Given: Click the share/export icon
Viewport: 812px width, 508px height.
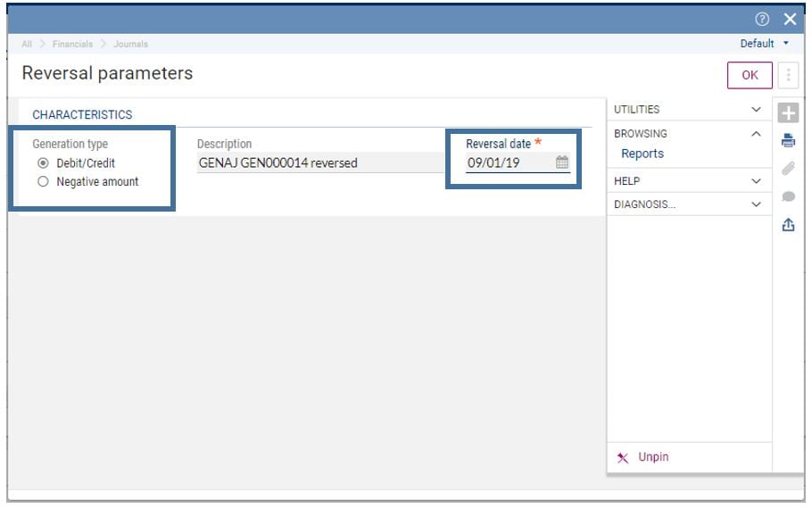Looking at the screenshot, I should 788,224.
